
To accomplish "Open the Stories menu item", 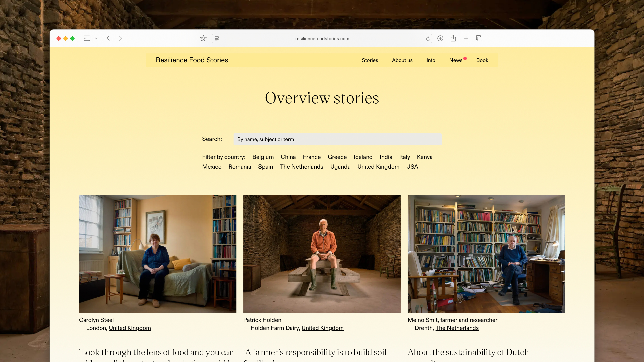I will pos(370,60).
